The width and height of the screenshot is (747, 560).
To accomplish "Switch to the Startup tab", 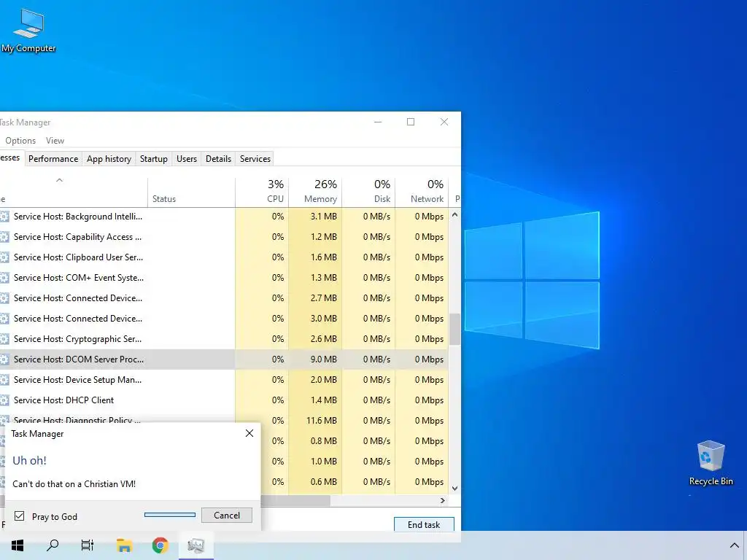I will click(153, 158).
